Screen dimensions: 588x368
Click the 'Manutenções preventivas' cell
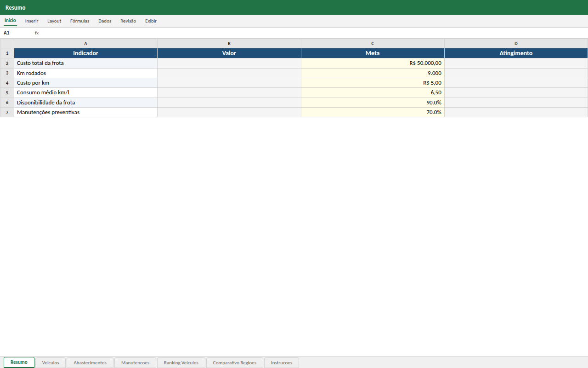point(85,112)
